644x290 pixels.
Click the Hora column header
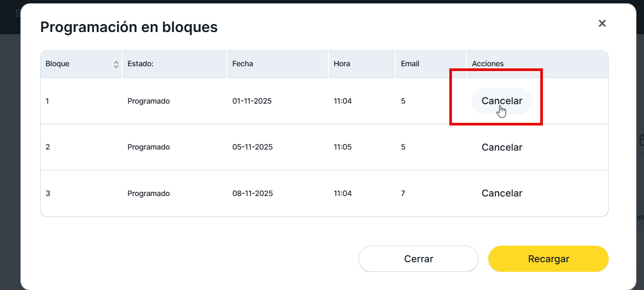coord(342,64)
